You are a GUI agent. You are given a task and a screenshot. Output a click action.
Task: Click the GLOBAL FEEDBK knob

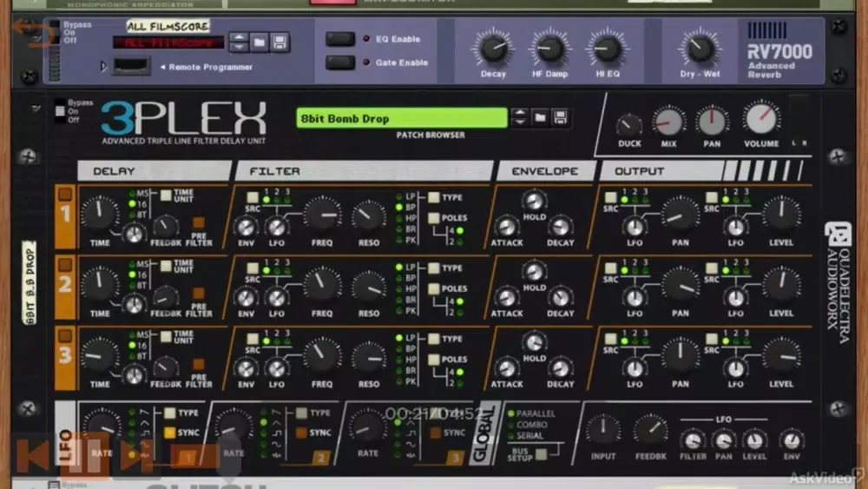651,432
